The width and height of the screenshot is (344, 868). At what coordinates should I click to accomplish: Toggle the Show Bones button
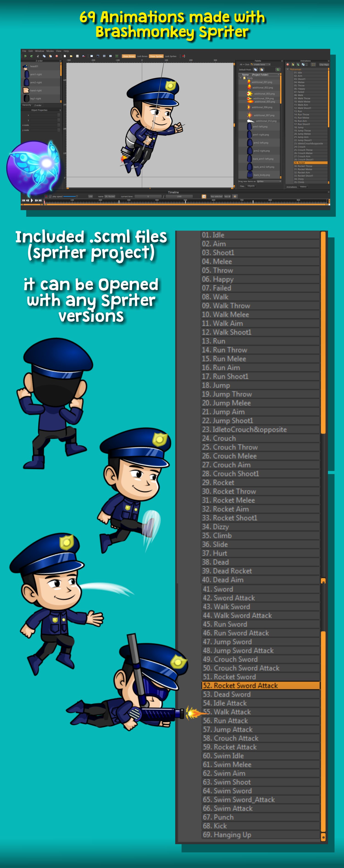click(x=128, y=56)
